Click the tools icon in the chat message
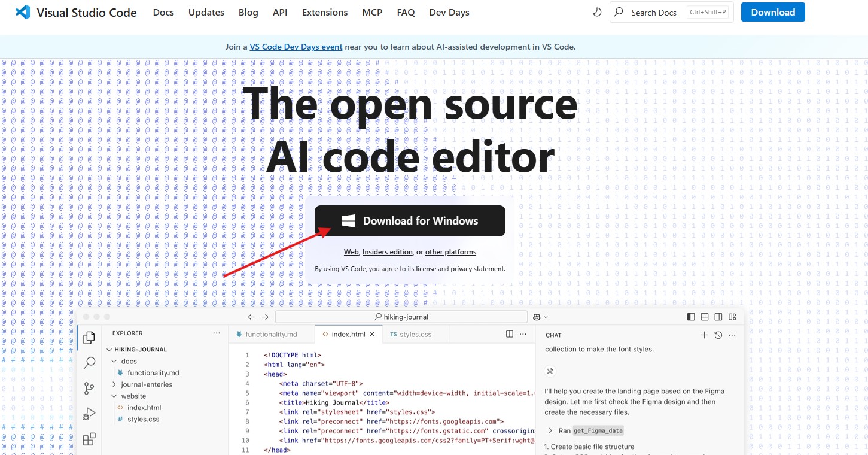 550,371
